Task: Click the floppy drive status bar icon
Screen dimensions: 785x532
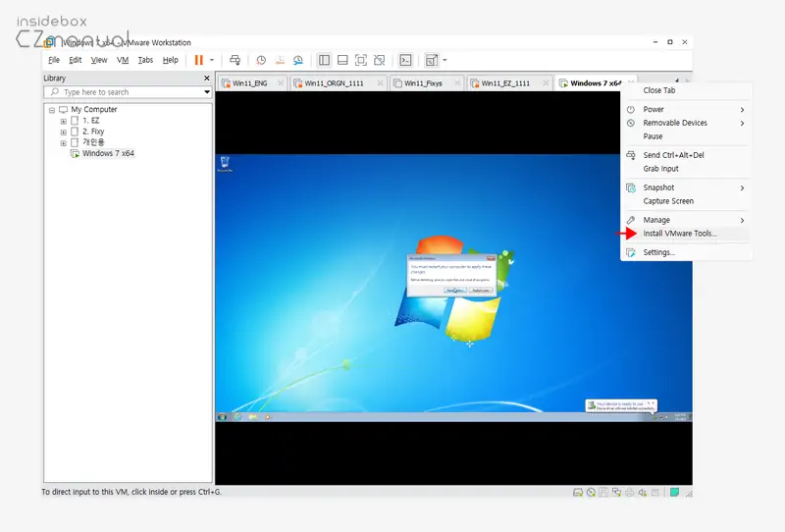Action: click(x=603, y=493)
